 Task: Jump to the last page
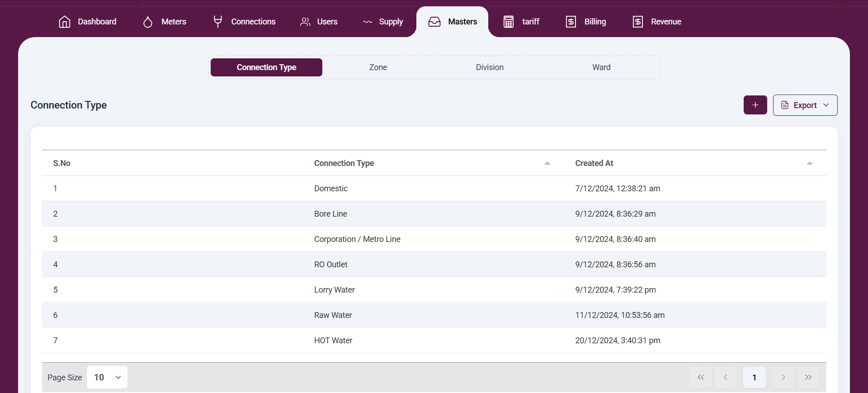click(808, 377)
